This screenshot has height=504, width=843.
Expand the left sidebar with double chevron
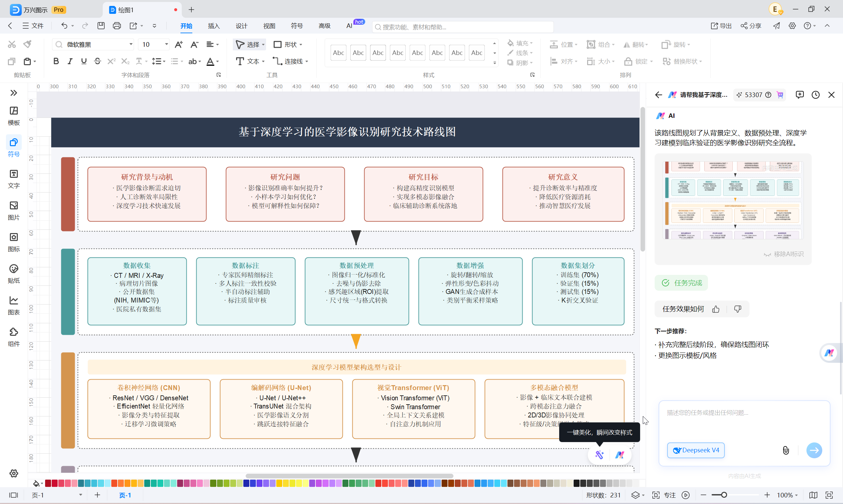(14, 93)
